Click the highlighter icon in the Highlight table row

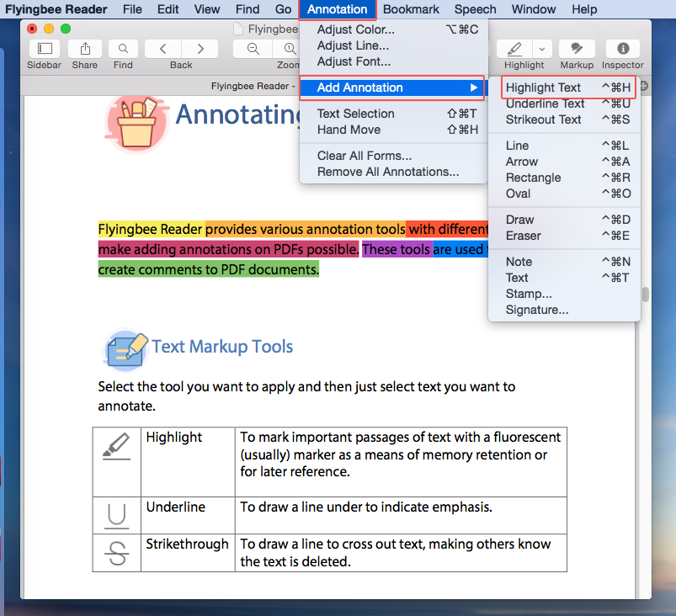116,447
